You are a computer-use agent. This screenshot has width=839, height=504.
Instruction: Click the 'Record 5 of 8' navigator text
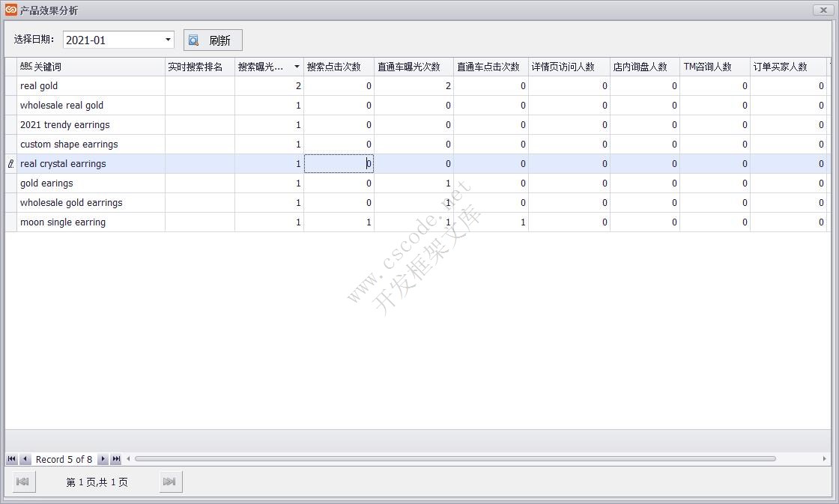point(64,459)
